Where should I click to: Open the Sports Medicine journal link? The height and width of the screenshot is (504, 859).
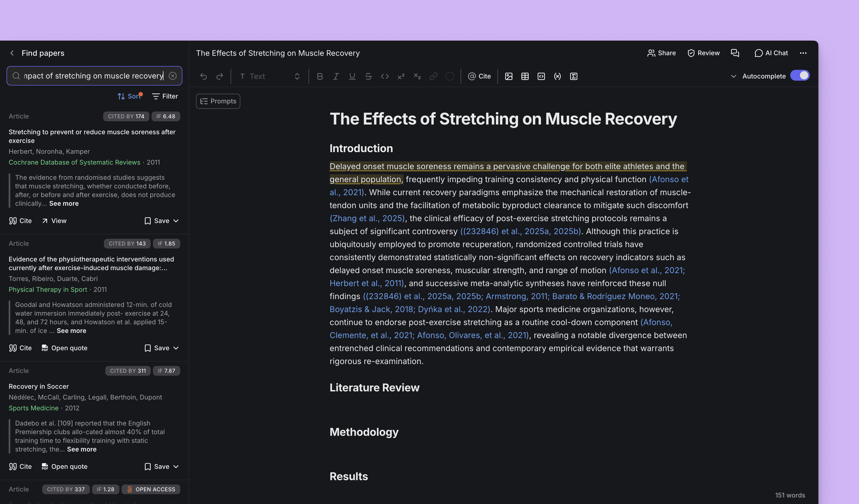click(33, 408)
